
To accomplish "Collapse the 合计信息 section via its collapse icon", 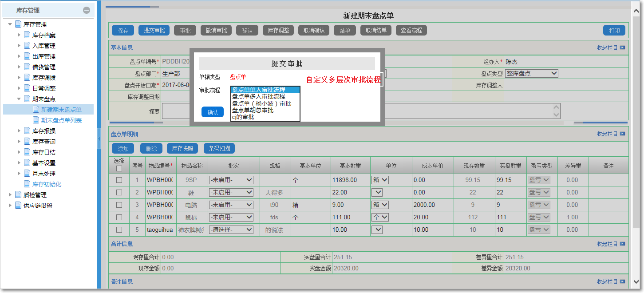I will 622,245.
